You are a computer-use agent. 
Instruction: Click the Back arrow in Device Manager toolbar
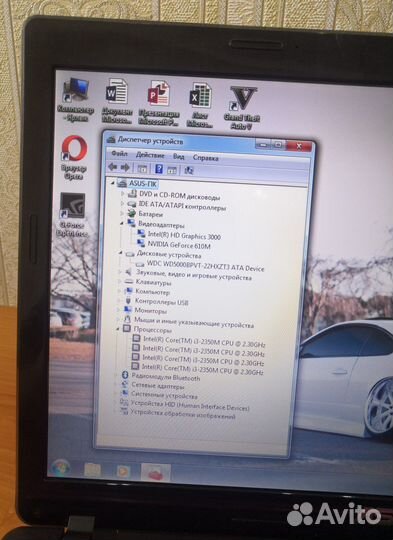pos(113,167)
